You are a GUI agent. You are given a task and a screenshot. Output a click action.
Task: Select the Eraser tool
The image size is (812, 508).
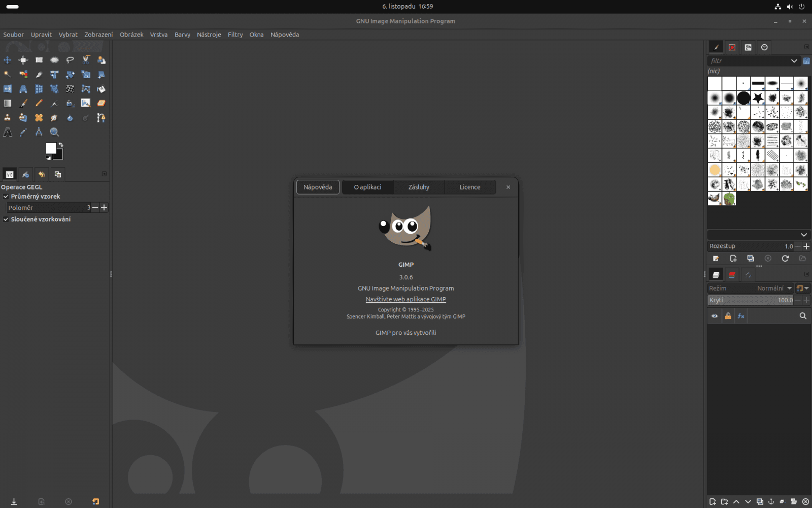coord(101,103)
